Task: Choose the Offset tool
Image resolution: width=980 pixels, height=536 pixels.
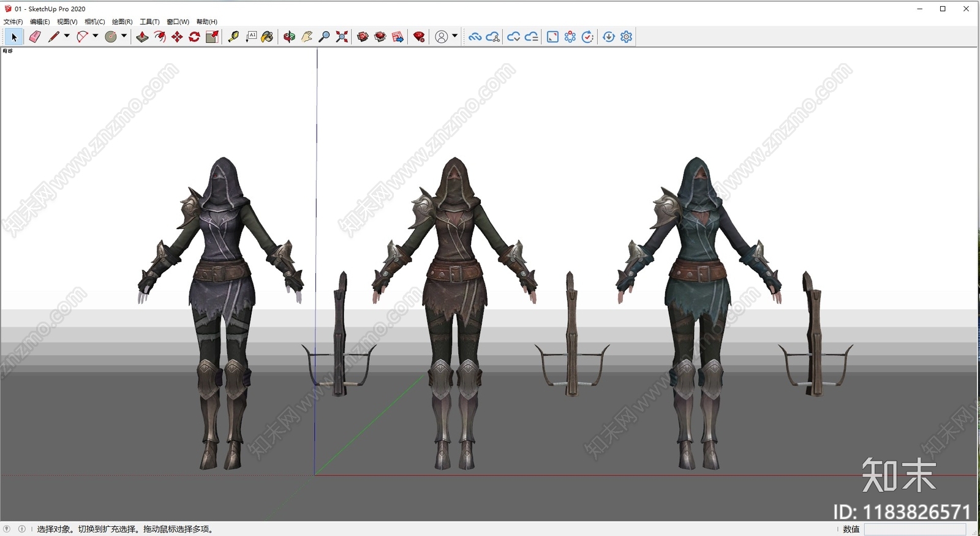Action: point(160,37)
